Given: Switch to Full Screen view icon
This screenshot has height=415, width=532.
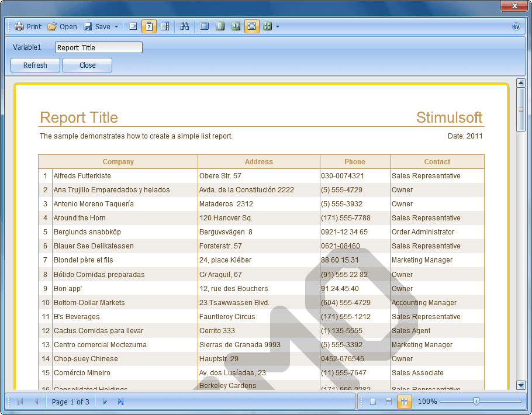Looking at the screenshot, I should coord(204,26).
